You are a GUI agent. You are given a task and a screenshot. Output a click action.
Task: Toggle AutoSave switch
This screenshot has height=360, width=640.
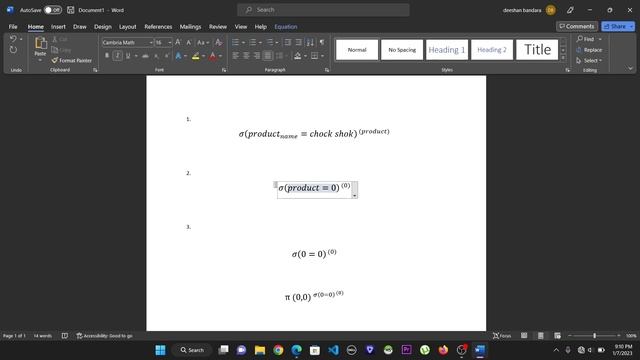[53, 10]
